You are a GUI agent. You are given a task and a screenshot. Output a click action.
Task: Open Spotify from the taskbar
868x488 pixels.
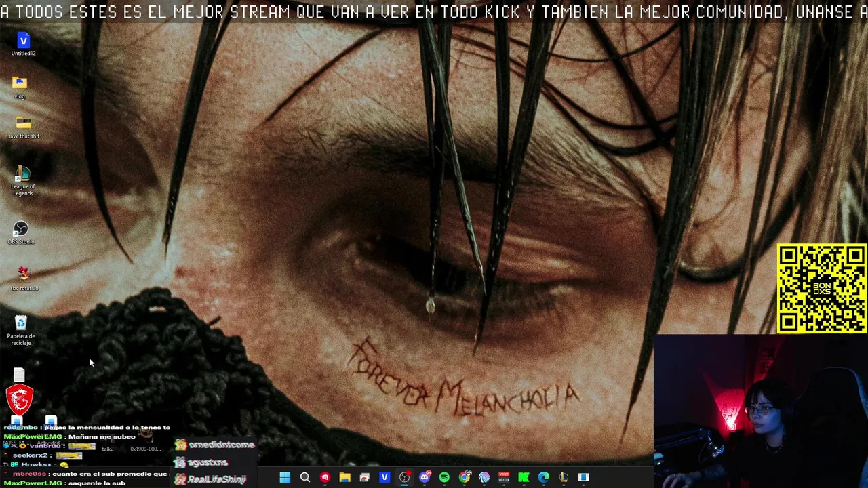click(444, 477)
